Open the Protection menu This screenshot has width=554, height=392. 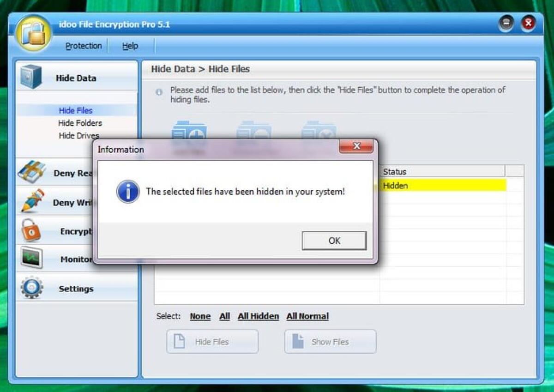[83, 46]
